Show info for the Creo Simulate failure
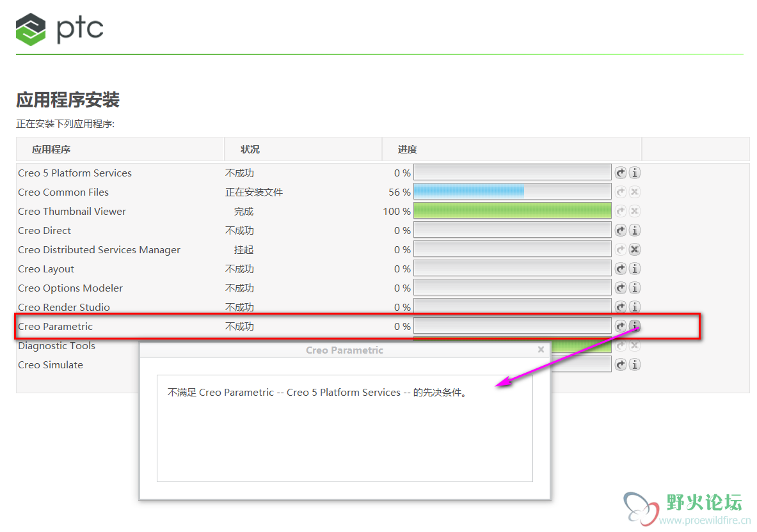This screenshot has height=532, width=757. (634, 364)
